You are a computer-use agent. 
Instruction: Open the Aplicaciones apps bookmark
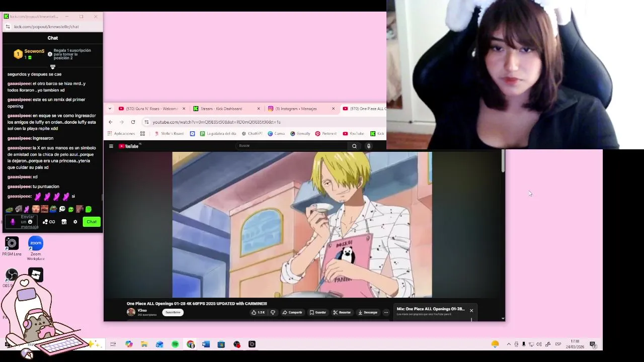pos(121,134)
